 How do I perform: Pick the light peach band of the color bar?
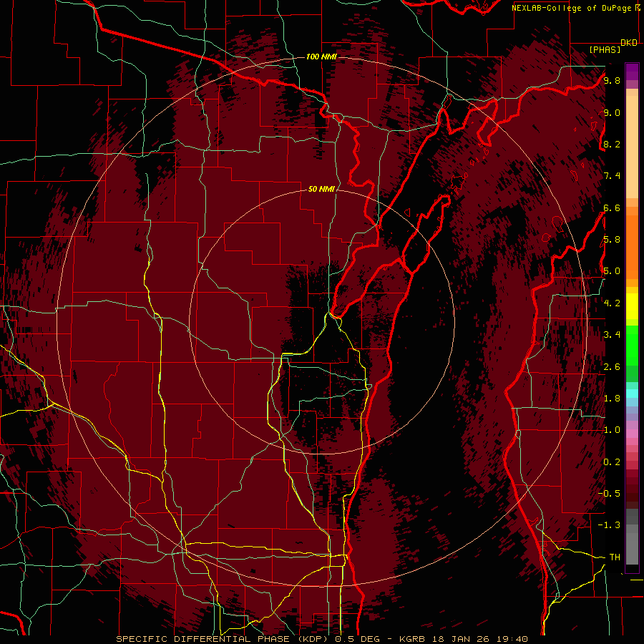click(x=632, y=147)
